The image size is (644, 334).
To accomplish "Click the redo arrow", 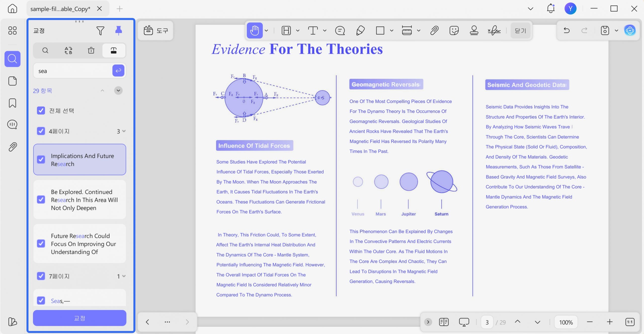I will 584,30.
